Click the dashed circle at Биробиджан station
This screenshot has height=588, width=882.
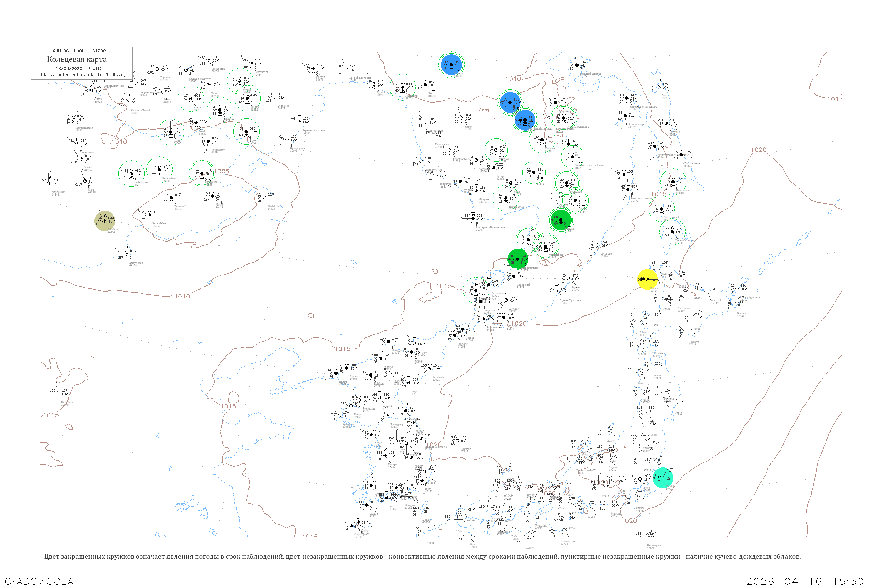tap(505, 198)
